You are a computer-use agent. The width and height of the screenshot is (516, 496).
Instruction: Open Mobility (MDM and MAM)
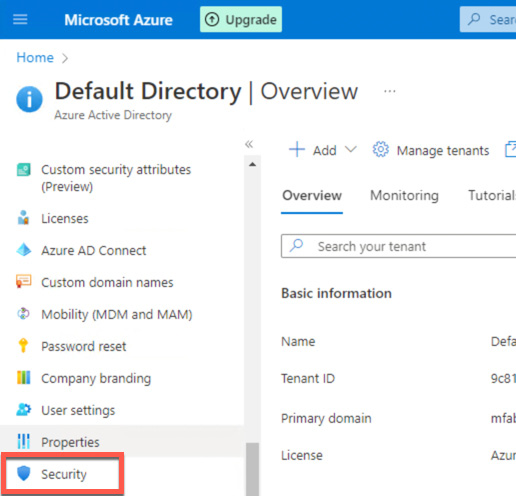click(x=117, y=314)
